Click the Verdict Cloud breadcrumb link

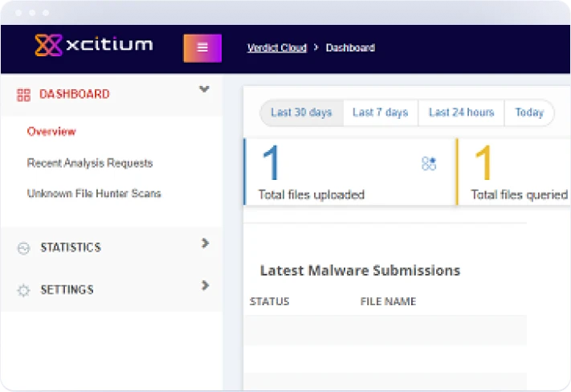(x=276, y=48)
